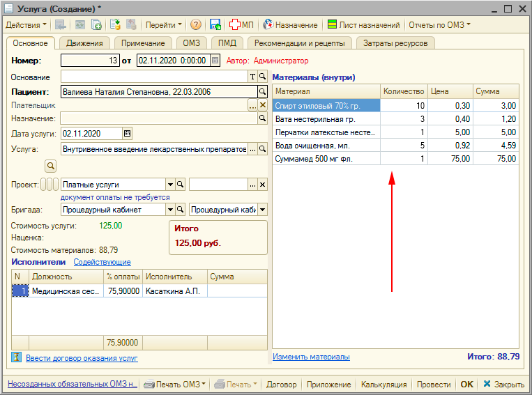532x395 pixels.
Task: Open the Отчеты по ОМЗ dropdown
Action: [x=439, y=24]
